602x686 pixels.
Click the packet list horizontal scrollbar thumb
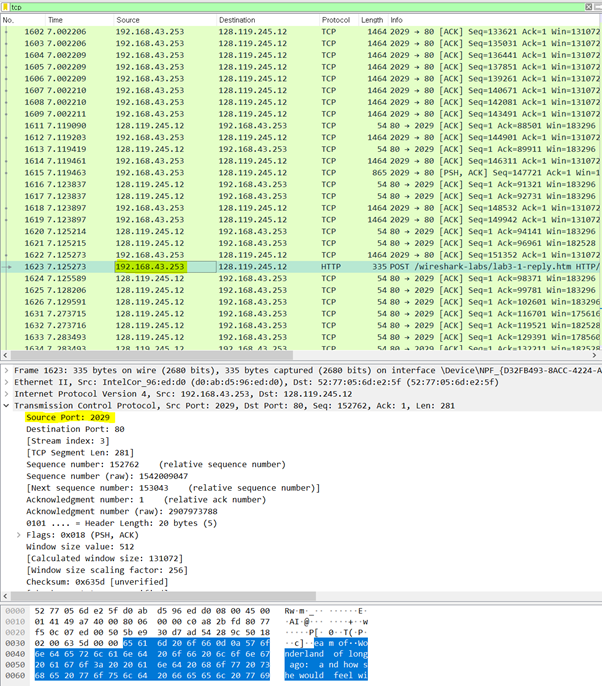point(152,355)
